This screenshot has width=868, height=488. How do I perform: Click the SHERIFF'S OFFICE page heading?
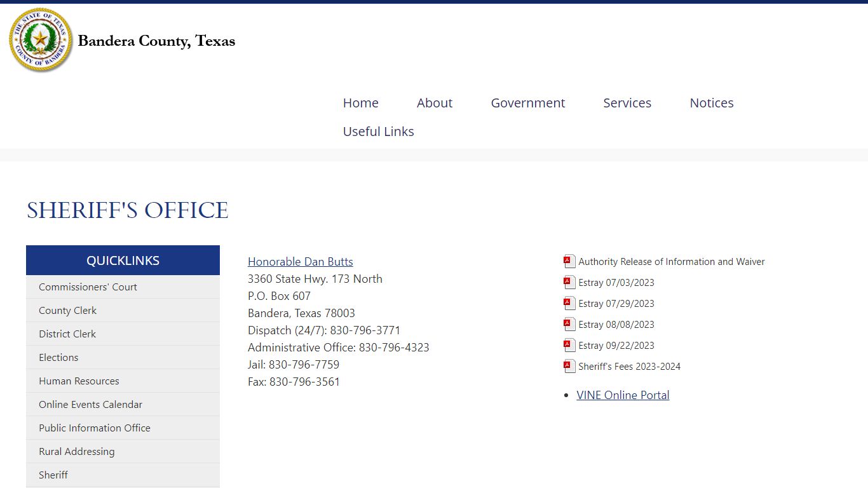coord(127,210)
